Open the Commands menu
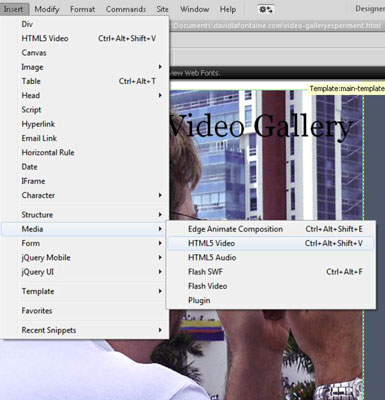385x400 pixels. [126, 9]
